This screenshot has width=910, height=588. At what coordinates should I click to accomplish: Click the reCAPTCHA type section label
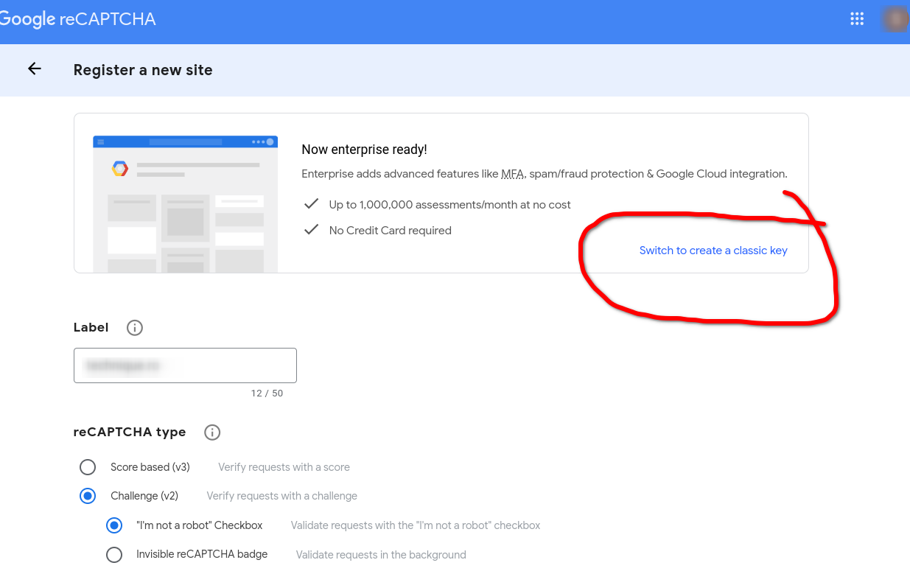[x=130, y=433]
